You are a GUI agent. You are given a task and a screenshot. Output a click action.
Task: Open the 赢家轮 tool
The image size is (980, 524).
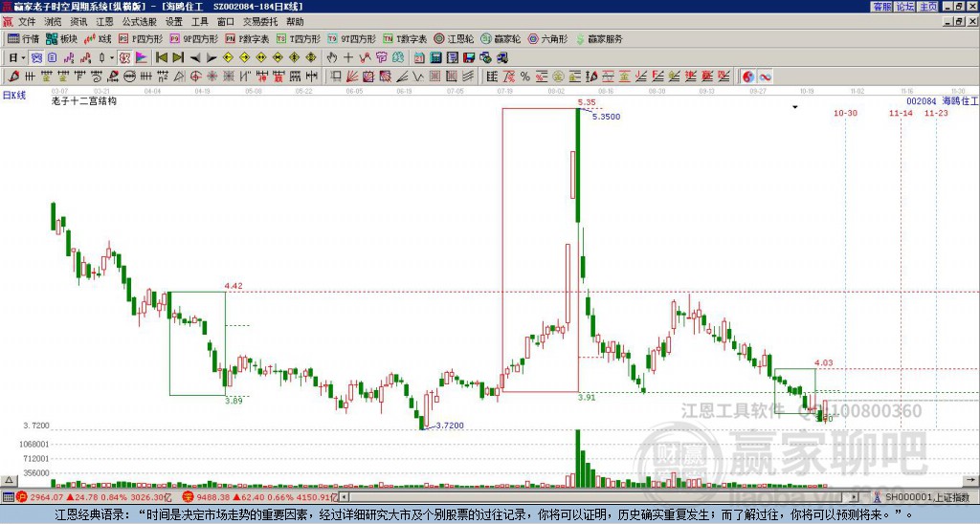(501, 38)
